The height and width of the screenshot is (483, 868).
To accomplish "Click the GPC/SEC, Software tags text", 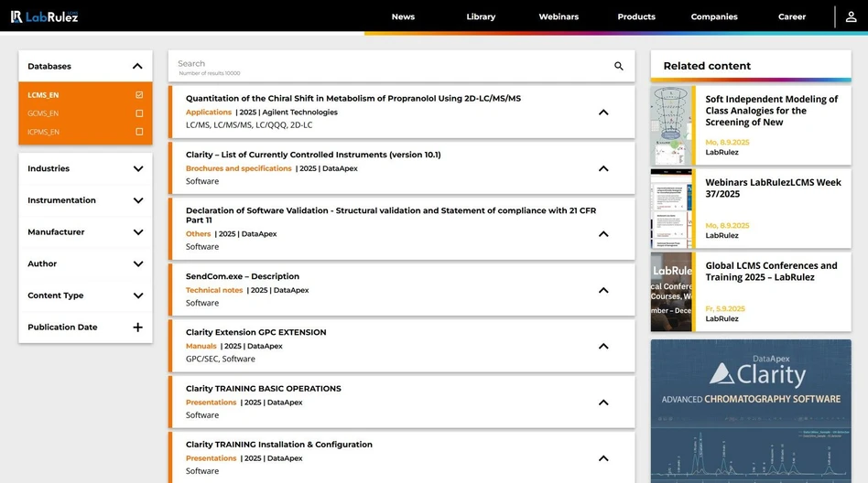I will [221, 359].
